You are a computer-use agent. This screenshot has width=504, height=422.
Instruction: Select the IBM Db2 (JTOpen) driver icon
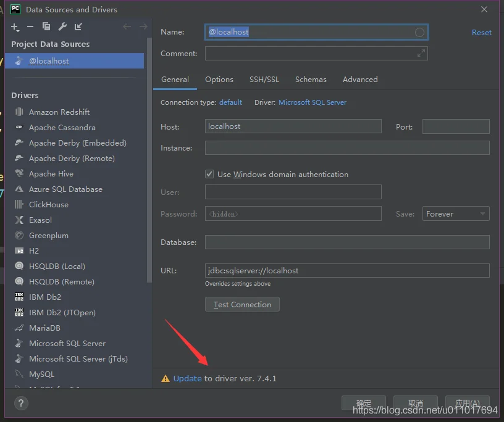click(x=19, y=312)
